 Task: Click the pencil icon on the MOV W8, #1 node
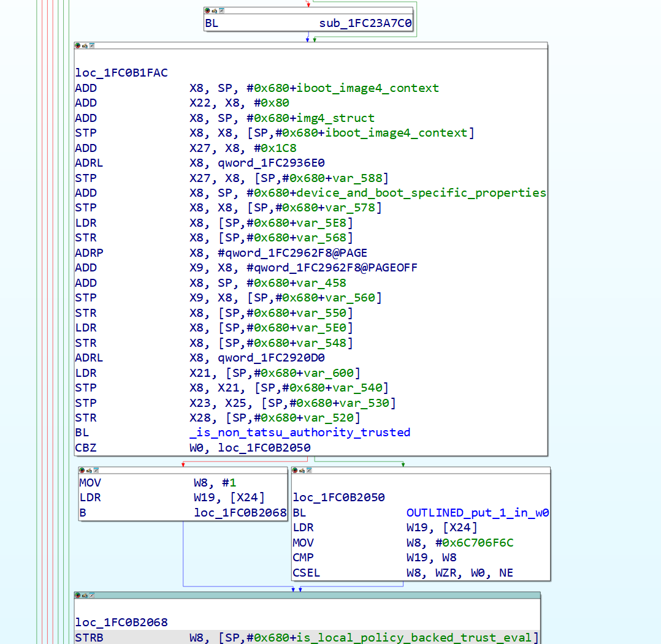tap(89, 471)
